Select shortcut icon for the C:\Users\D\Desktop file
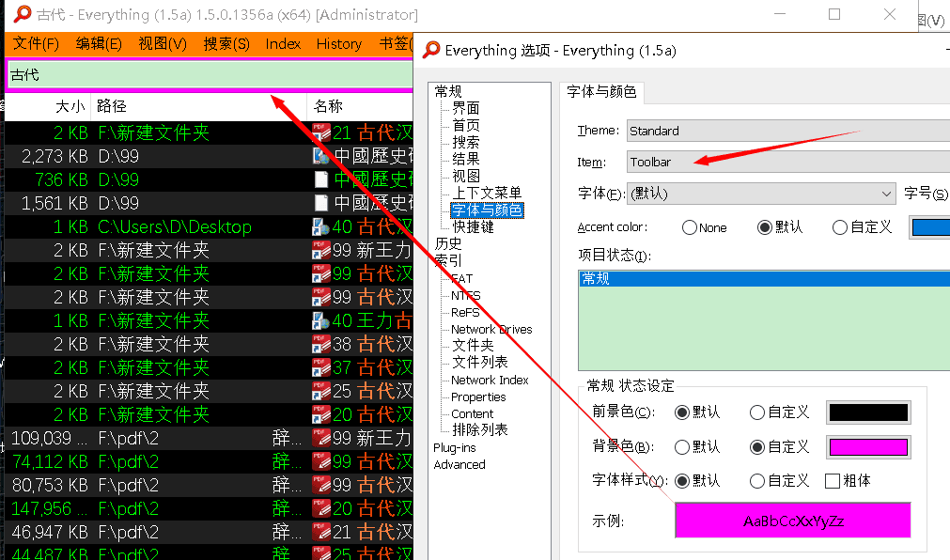 pos(320,226)
